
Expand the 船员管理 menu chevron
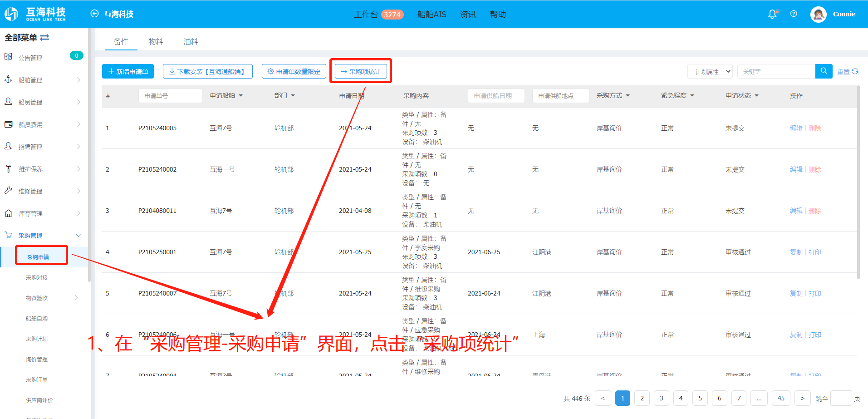(78, 102)
